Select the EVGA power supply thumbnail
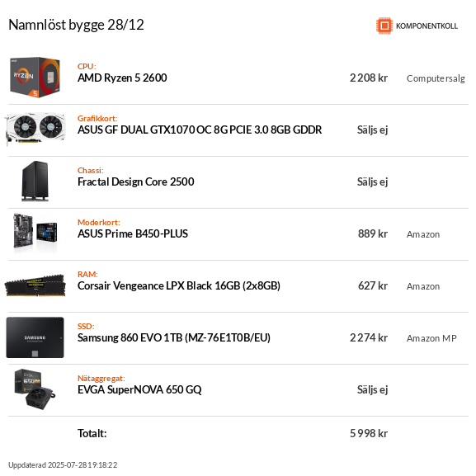 [x=35, y=389]
